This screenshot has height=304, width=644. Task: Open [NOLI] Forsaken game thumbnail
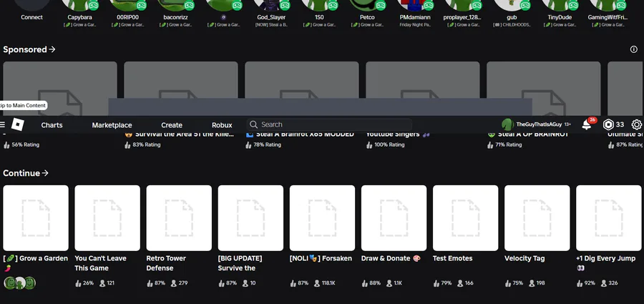pos(322,217)
